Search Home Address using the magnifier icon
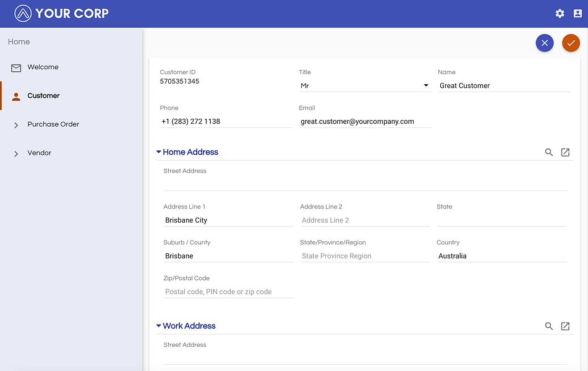 [x=548, y=152]
